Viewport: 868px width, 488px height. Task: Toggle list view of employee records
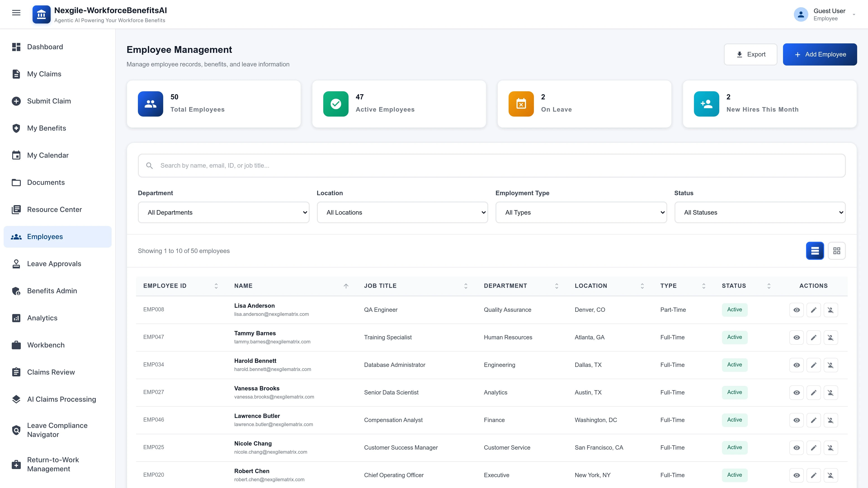tap(815, 251)
